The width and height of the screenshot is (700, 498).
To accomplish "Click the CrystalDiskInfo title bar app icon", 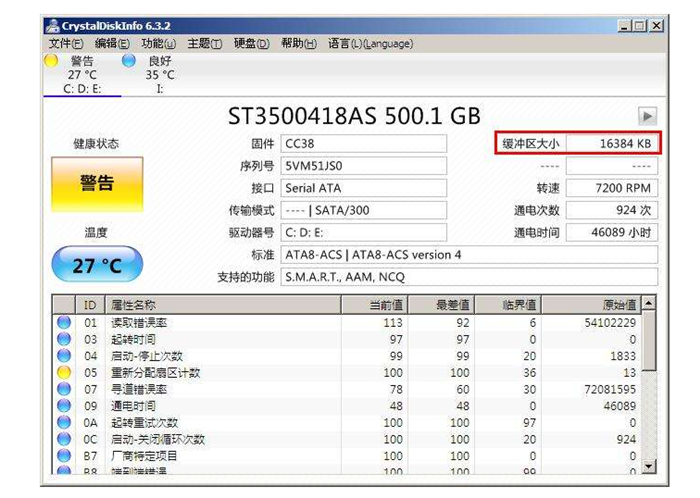I will pyautogui.click(x=53, y=26).
